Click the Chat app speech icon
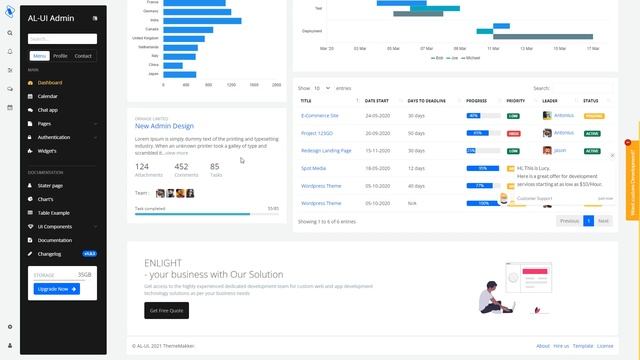The width and height of the screenshot is (640, 360). click(x=30, y=110)
